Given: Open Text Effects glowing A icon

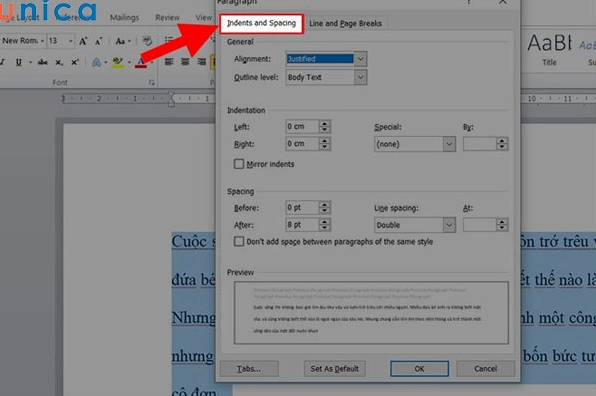Looking at the screenshot, I should pos(96,62).
